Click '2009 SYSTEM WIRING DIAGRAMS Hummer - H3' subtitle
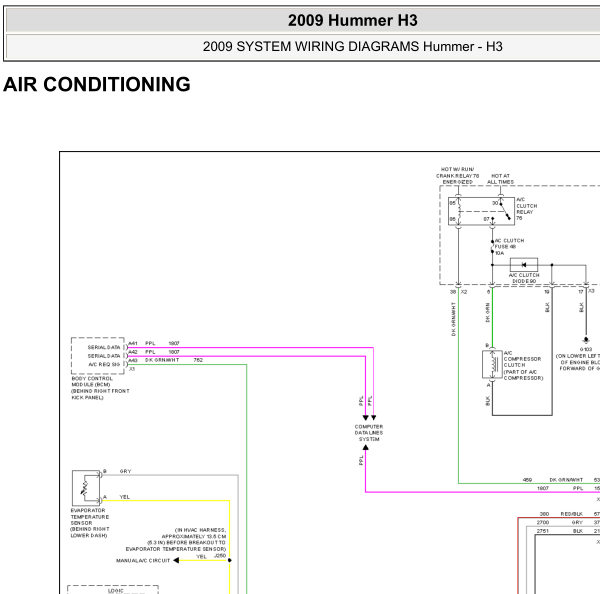Viewport: 600px width, 594px height. tap(352, 46)
